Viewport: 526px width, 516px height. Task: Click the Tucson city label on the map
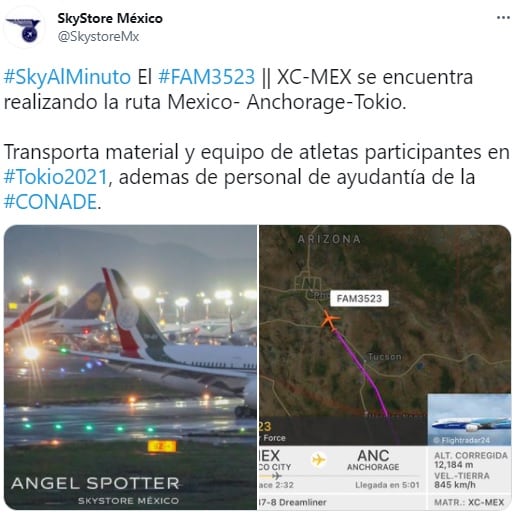[384, 356]
